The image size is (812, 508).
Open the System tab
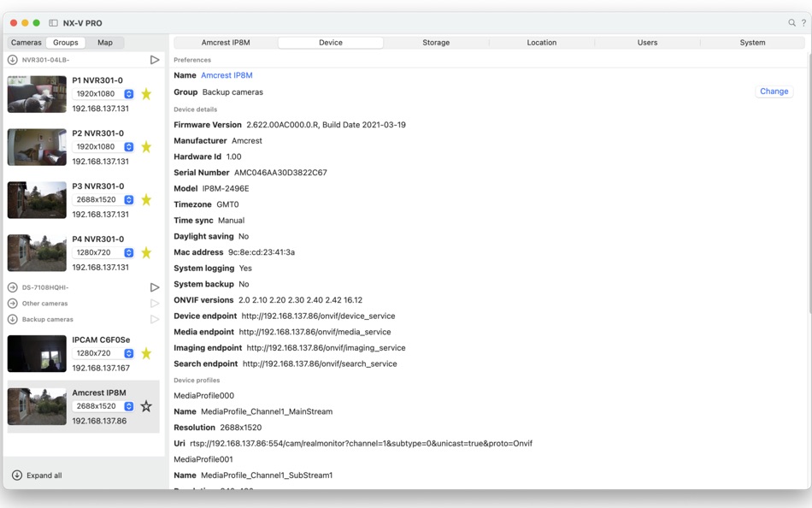(x=752, y=43)
